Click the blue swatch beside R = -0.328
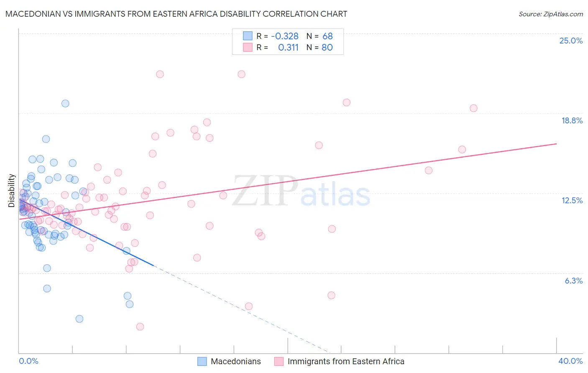 (x=248, y=36)
